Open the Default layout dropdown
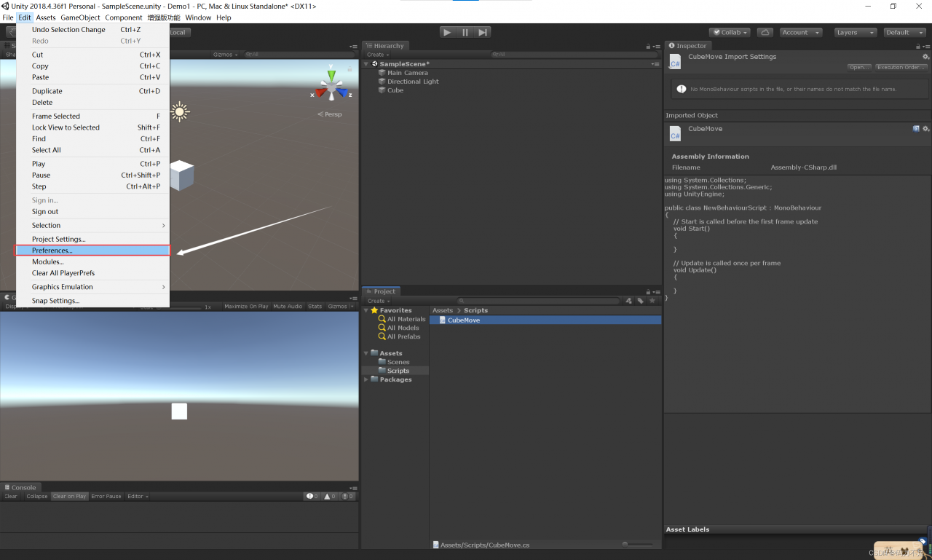The height and width of the screenshot is (560, 932). point(904,32)
